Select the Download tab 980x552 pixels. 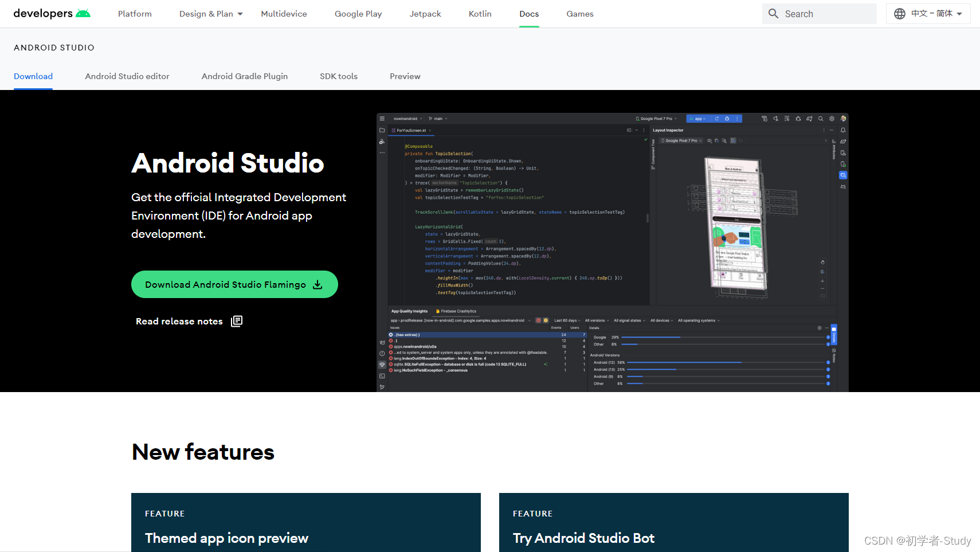click(x=33, y=76)
